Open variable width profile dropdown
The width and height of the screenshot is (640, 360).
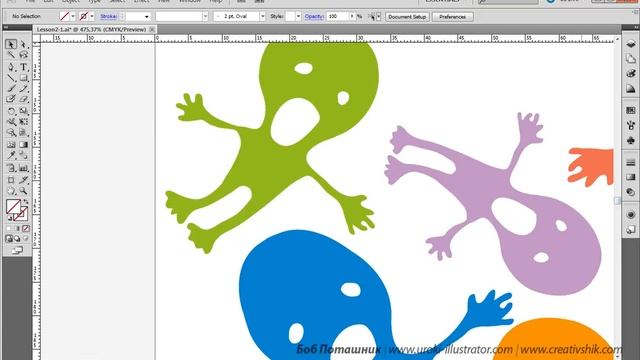(x=205, y=17)
